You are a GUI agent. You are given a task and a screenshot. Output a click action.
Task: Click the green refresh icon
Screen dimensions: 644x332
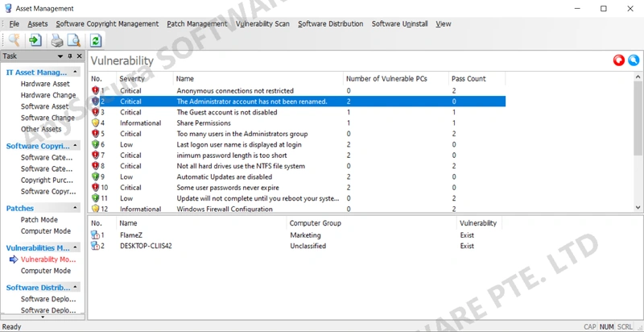(x=96, y=40)
